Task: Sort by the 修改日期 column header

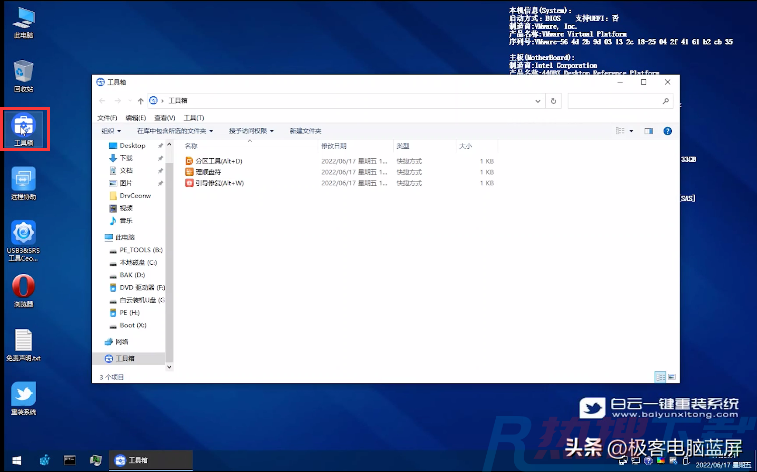Action: click(x=334, y=146)
